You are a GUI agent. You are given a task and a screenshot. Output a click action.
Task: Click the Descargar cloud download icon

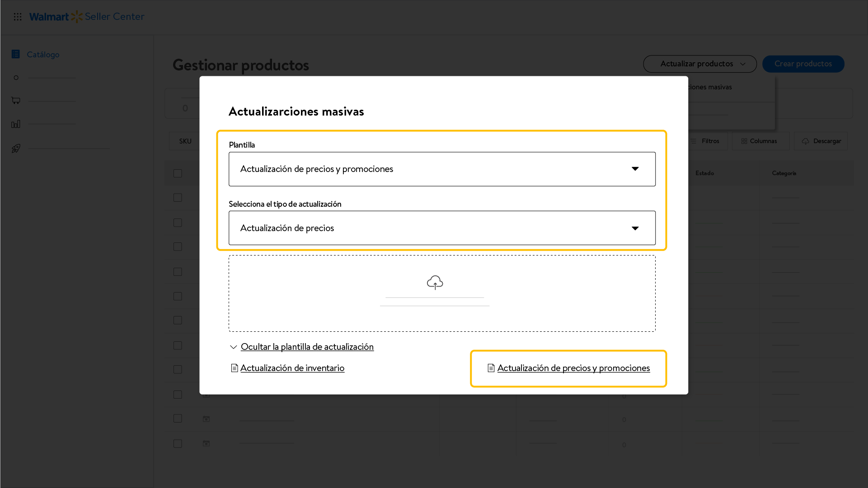tap(805, 141)
